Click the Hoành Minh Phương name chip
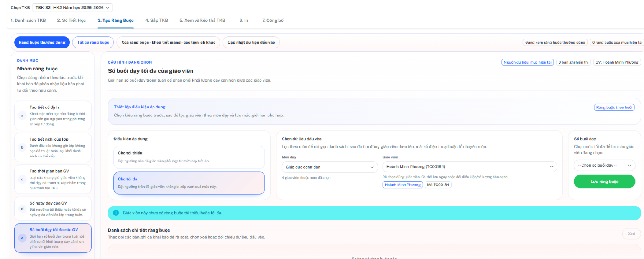This screenshot has height=259, width=644. 402,185
